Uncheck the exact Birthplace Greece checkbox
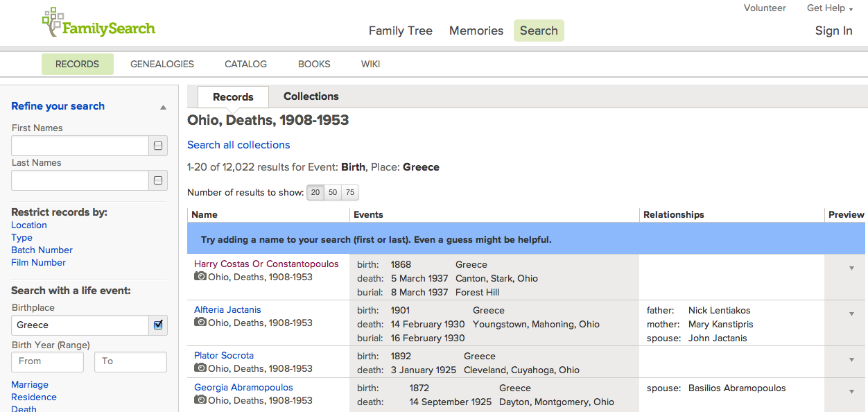 (158, 325)
